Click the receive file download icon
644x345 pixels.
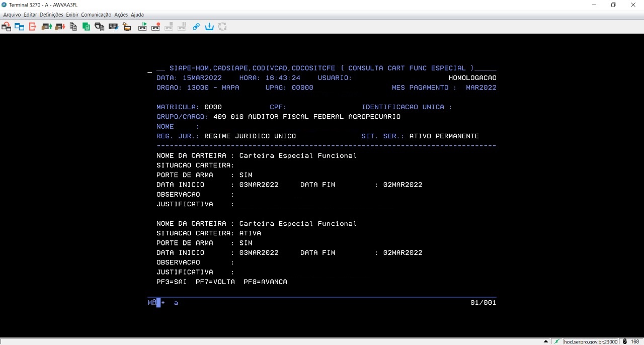pos(60,27)
